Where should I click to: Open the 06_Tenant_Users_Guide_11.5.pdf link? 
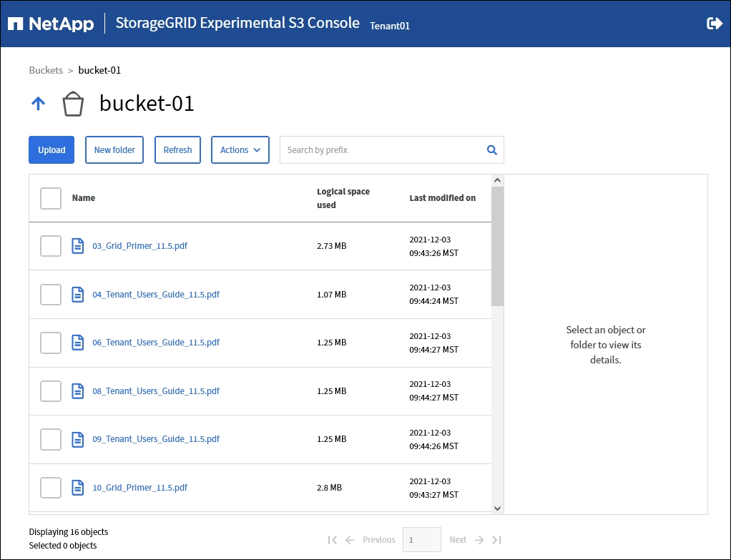[156, 343]
